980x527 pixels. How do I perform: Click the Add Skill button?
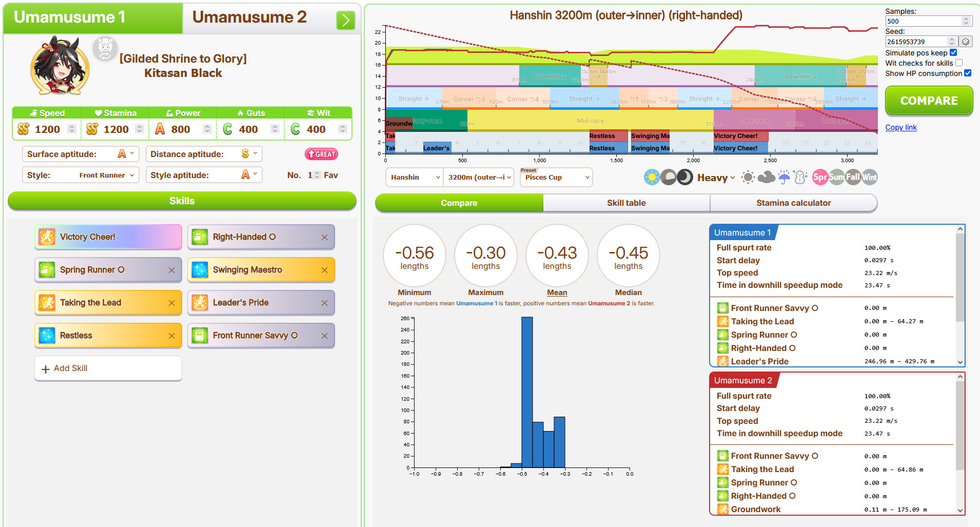tap(108, 368)
